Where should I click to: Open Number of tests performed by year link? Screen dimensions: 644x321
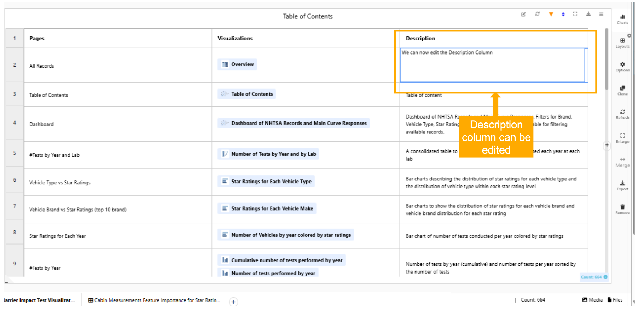pos(268,273)
